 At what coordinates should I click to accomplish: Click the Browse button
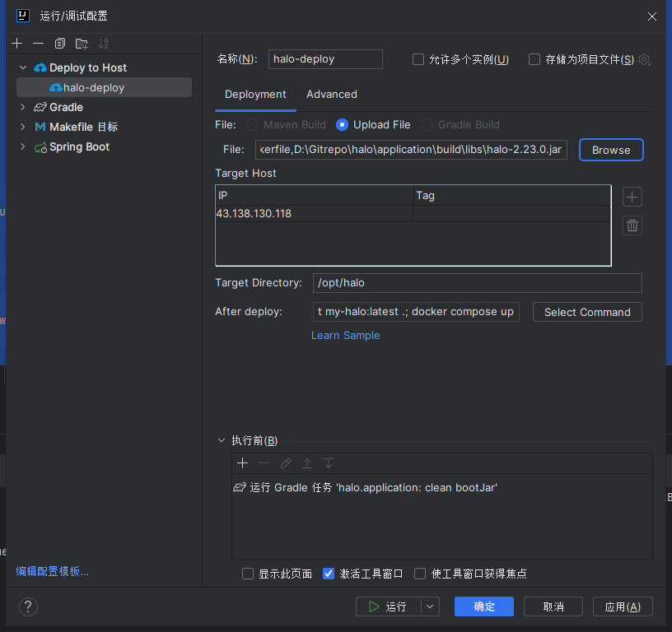[611, 150]
